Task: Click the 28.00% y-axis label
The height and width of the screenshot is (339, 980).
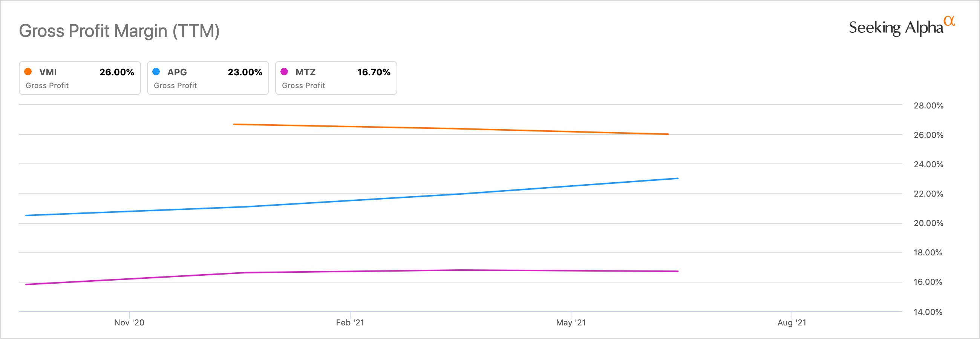Action: [928, 105]
